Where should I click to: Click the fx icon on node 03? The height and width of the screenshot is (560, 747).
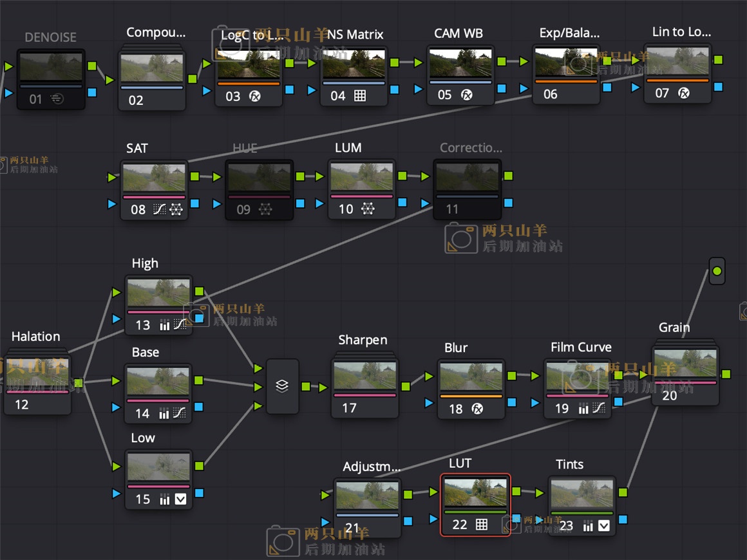(x=255, y=97)
